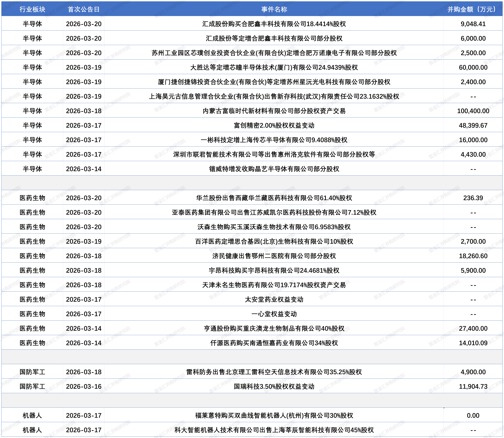The width and height of the screenshot is (504, 438).
Task: Click the 首次公告日 column header
Action: 84,9
